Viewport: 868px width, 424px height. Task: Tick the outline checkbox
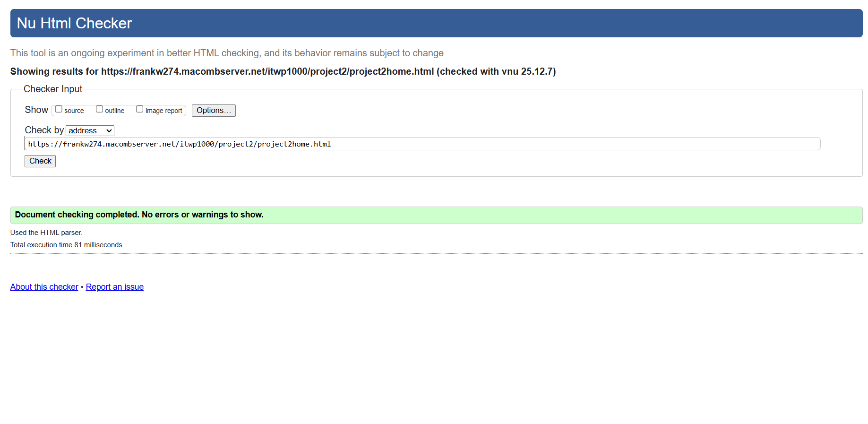99,109
